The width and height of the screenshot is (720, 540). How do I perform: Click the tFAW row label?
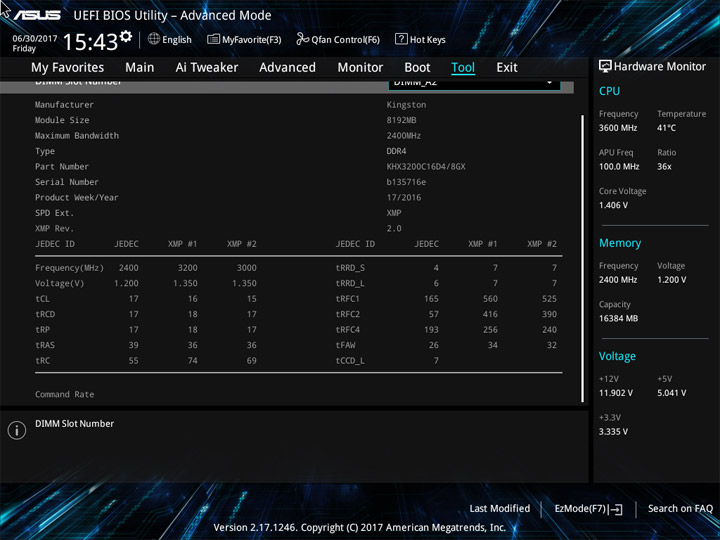click(345, 345)
